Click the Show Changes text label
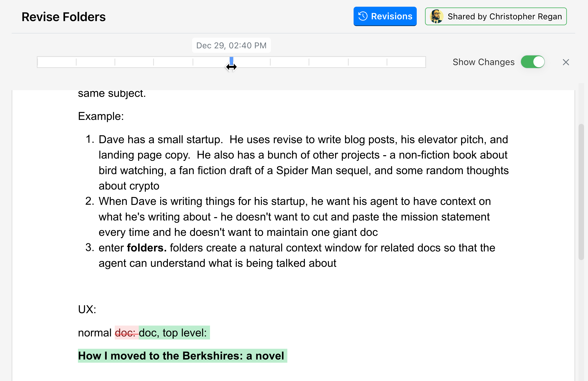Screen dimensions: 588x381 [483, 62]
